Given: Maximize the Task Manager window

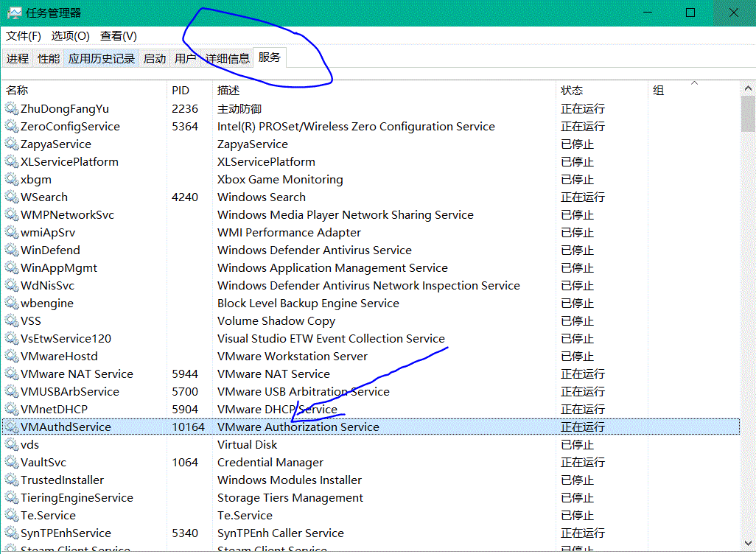Looking at the screenshot, I should (690, 13).
